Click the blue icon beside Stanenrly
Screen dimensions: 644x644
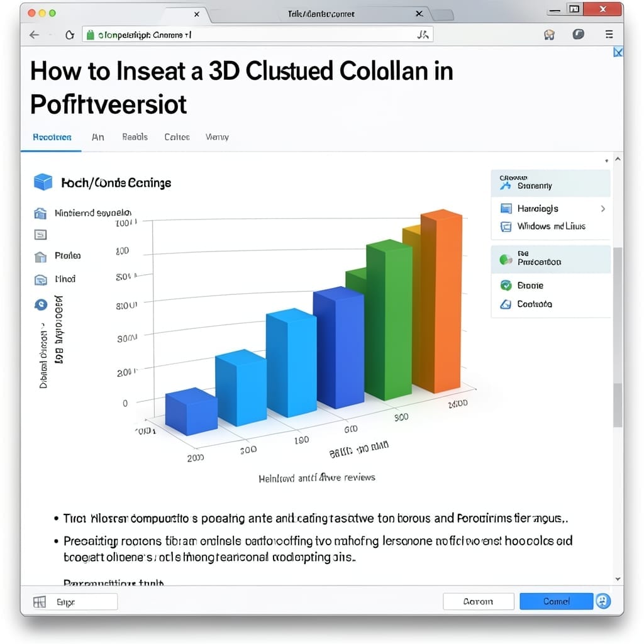[x=506, y=186]
